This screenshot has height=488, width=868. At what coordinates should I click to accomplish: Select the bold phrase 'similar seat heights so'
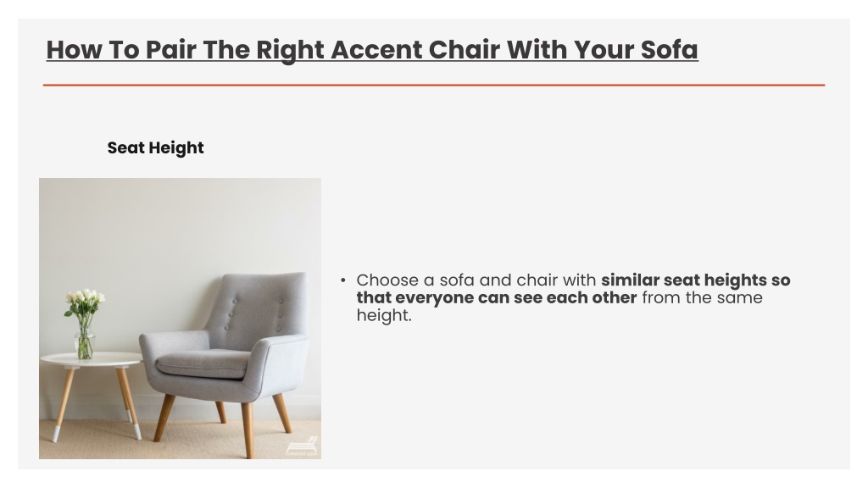(696, 280)
